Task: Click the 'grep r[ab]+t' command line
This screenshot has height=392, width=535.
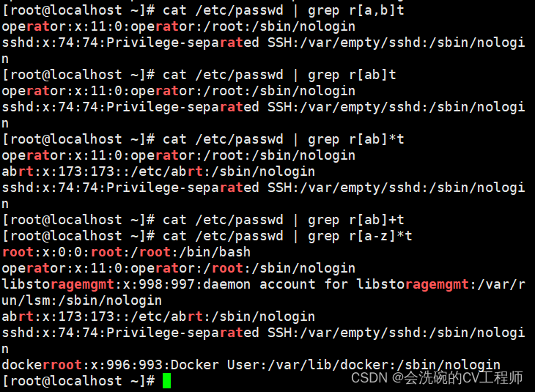Action: (203, 220)
